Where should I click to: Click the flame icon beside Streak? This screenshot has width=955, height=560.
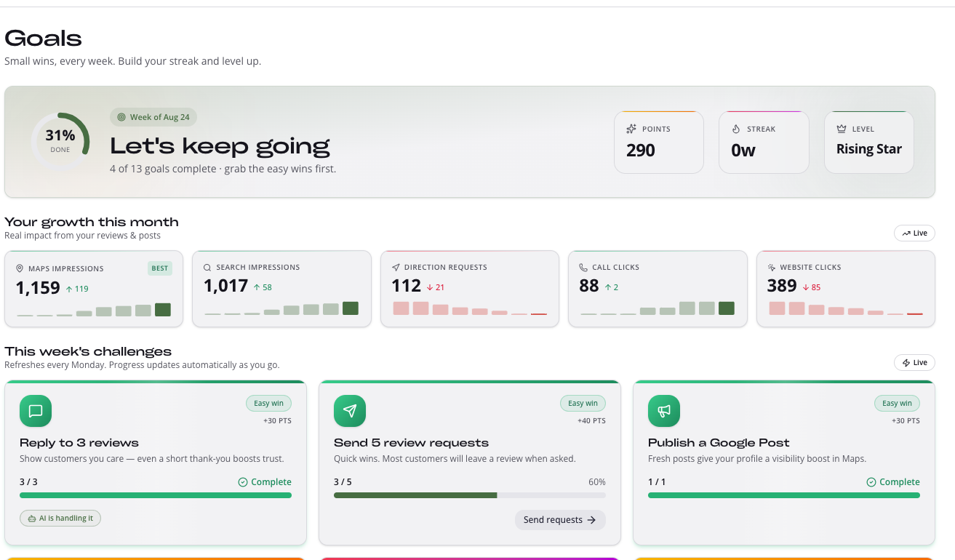[736, 129]
